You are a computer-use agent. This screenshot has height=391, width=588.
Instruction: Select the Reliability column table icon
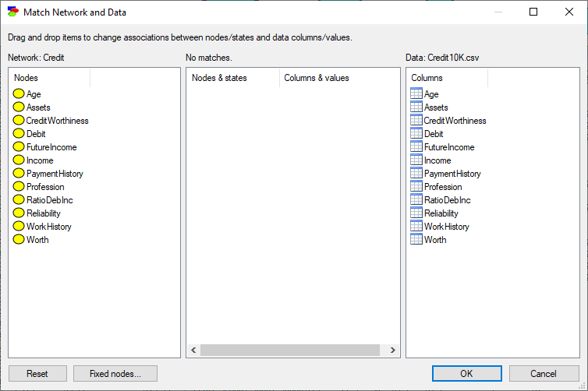pyautogui.click(x=416, y=213)
